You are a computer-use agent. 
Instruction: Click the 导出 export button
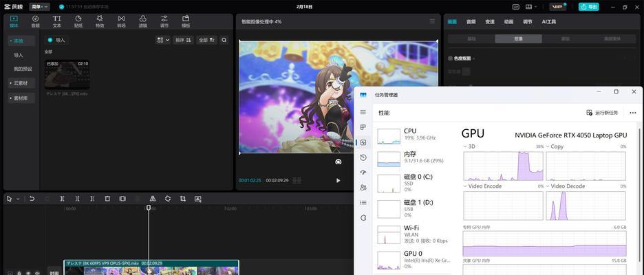pos(588,7)
